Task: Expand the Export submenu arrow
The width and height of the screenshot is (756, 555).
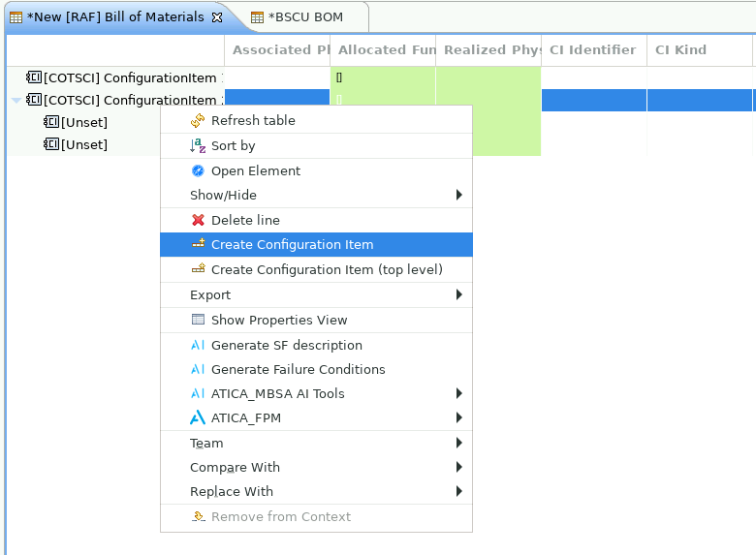Action: point(459,294)
